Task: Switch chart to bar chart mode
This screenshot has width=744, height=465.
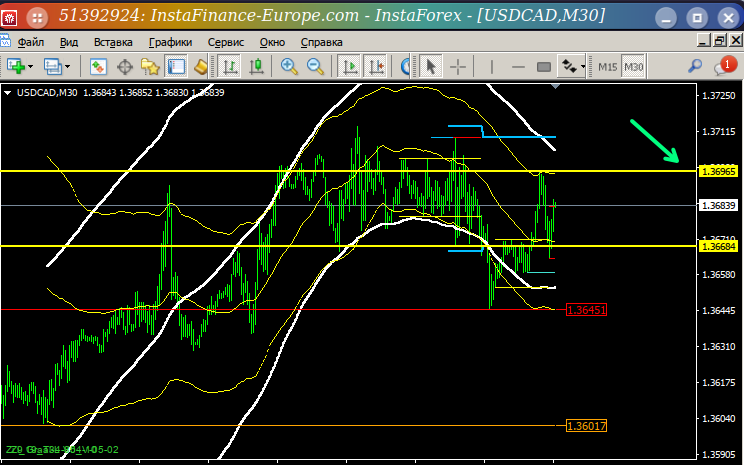Action: point(230,66)
